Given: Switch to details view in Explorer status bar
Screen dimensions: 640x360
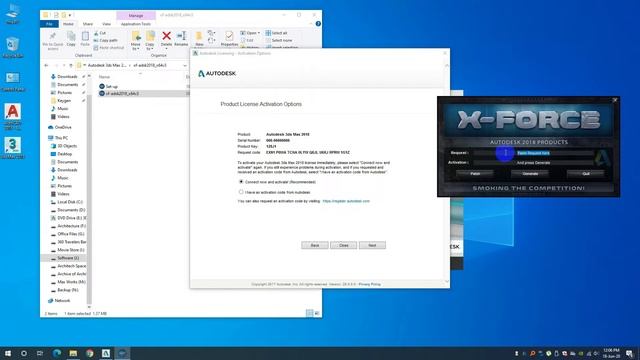Looking at the screenshot, I should [x=309, y=313].
